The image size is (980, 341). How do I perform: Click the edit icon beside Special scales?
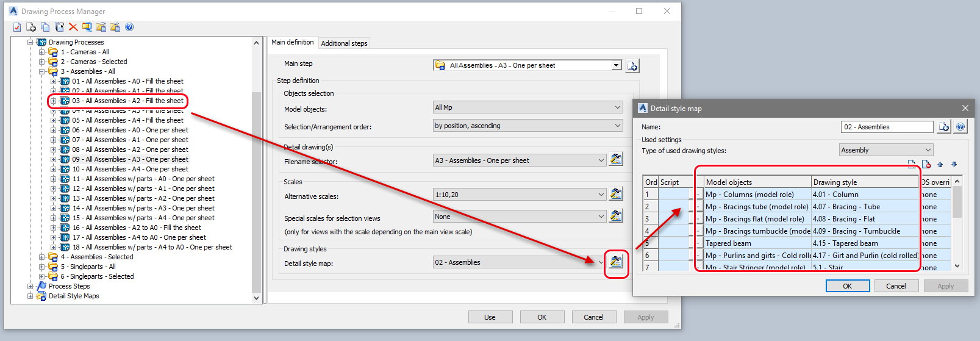(616, 216)
